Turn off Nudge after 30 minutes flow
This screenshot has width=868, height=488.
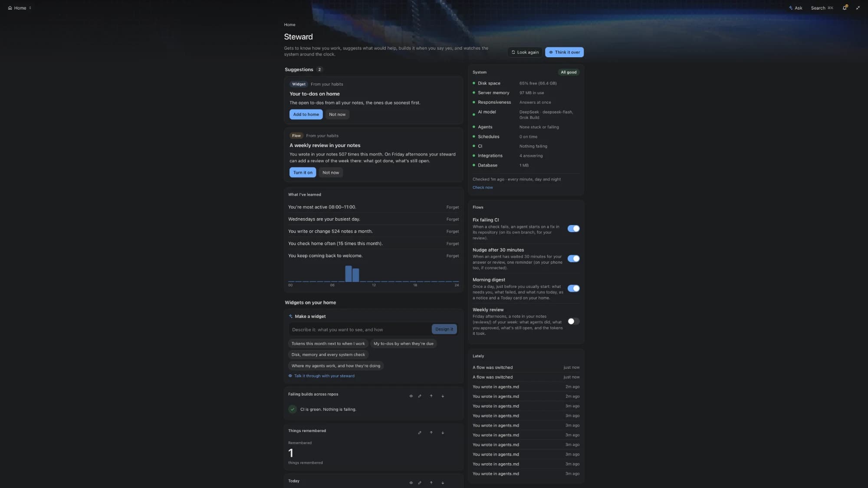(573, 259)
